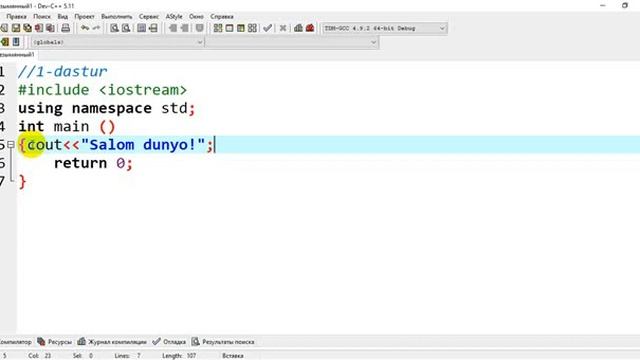This screenshot has height=360, width=640.
Task: Click the Save All toolbar icon
Action: click(27, 28)
